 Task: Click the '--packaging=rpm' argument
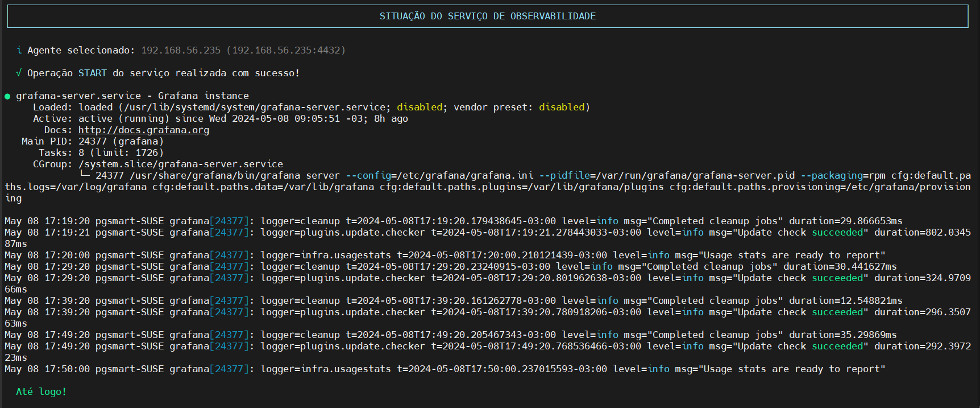tap(843, 175)
